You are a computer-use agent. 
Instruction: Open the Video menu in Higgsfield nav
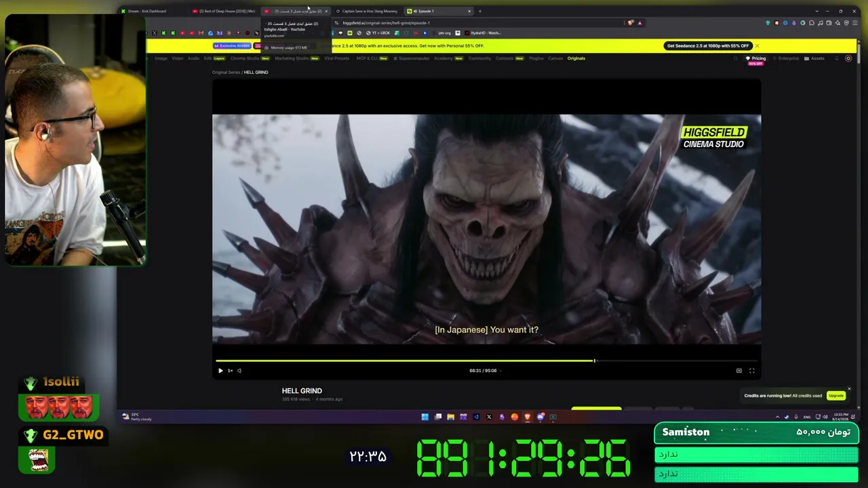tap(177, 58)
